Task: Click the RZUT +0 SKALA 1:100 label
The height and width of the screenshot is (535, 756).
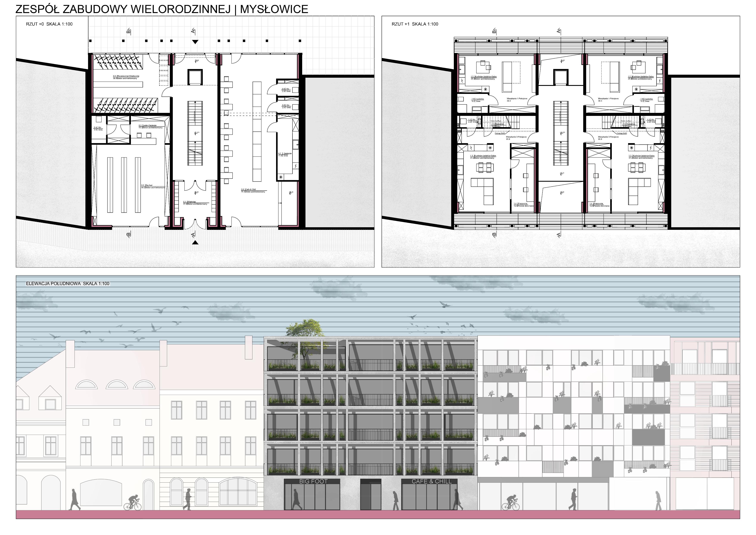Action: (49, 24)
